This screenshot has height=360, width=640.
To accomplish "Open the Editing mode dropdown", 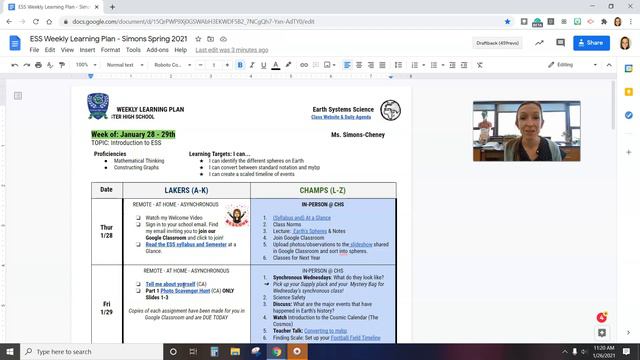I will (x=572, y=65).
